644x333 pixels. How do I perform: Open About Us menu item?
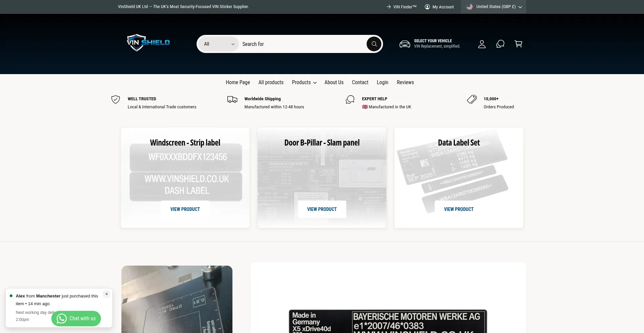click(334, 82)
